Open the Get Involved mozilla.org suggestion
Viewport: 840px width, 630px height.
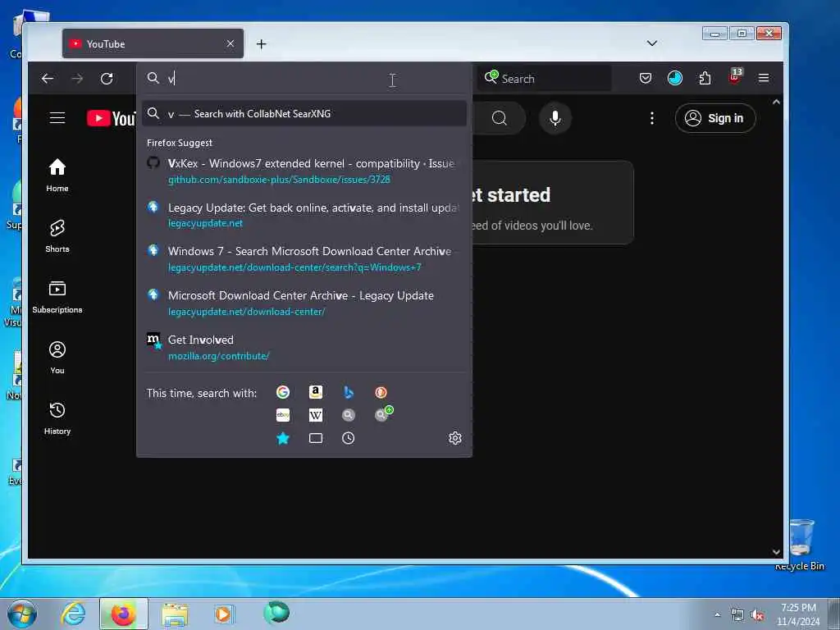[304, 347]
